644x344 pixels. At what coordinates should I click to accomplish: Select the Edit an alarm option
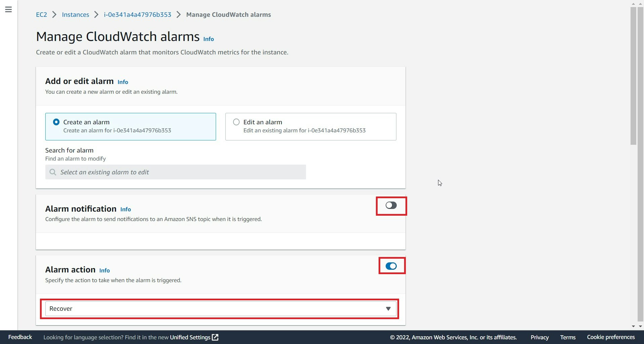[236, 122]
